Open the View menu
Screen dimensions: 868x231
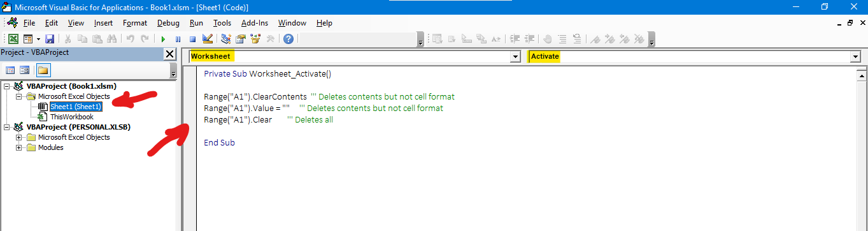tap(76, 23)
